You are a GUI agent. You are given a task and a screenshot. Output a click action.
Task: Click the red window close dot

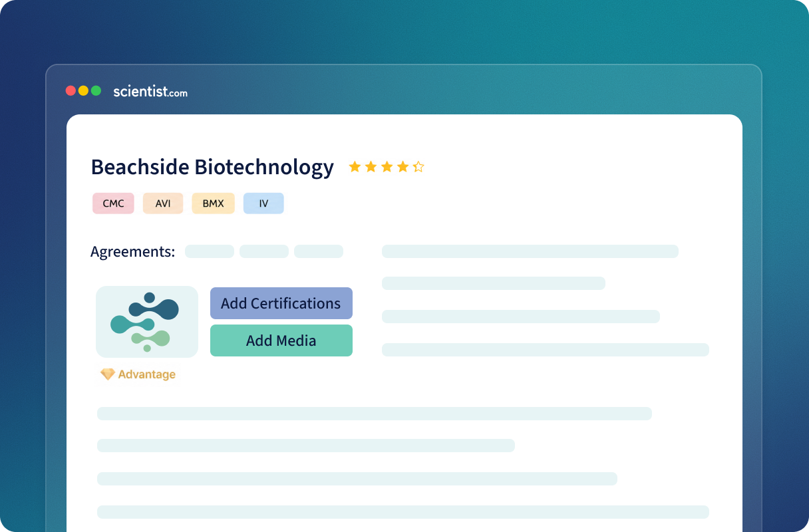(71, 91)
